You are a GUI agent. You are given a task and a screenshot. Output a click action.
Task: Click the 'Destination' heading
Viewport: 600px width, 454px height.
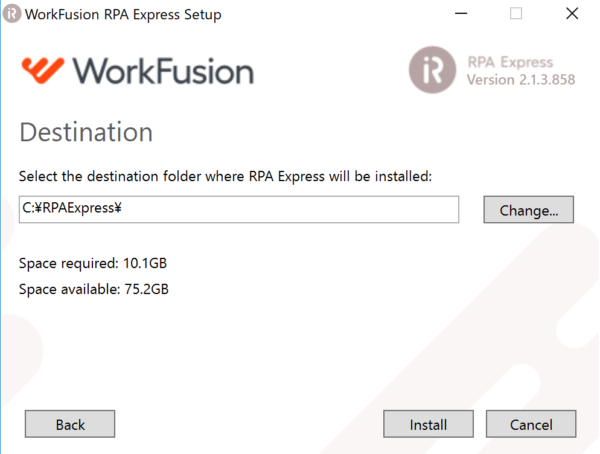[86, 132]
